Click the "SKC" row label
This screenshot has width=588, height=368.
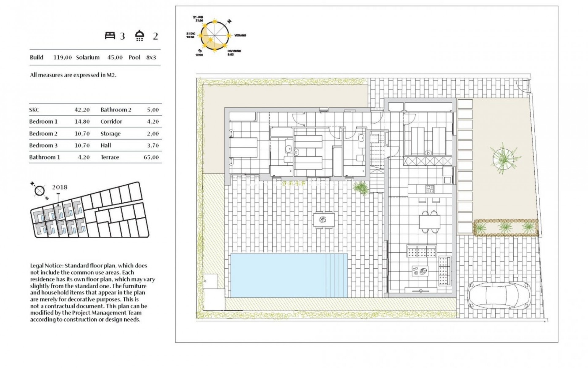pyautogui.click(x=34, y=110)
